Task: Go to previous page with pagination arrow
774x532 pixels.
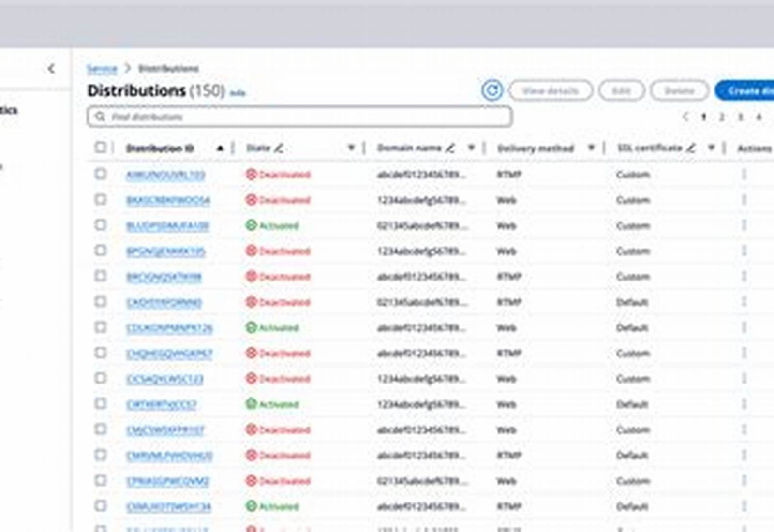Action: tap(685, 117)
